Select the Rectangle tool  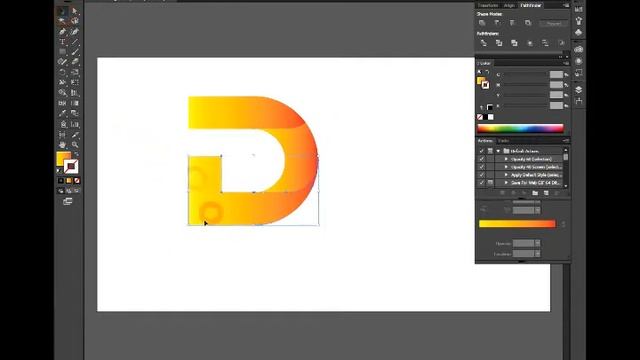pos(62,52)
